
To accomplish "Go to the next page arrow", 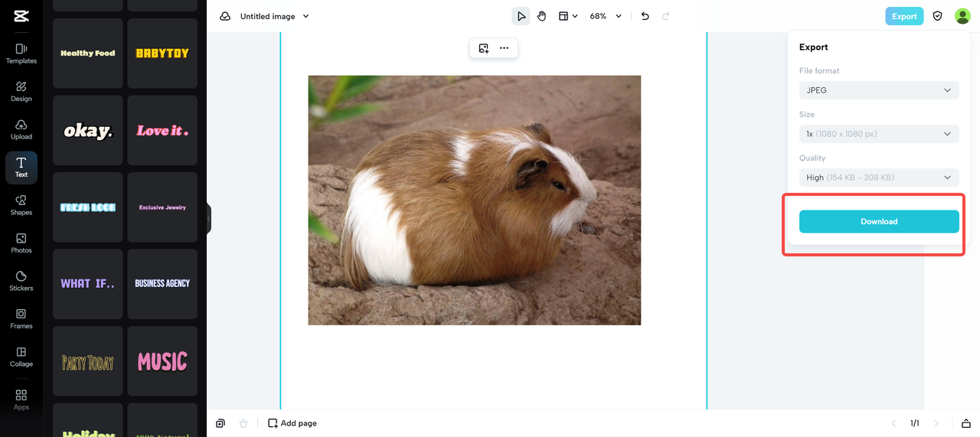I will pyautogui.click(x=936, y=423).
